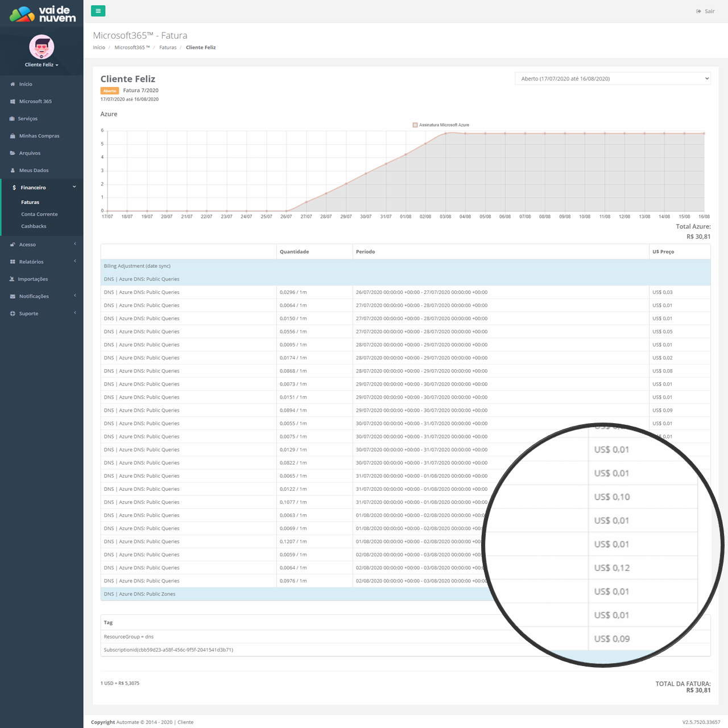Viewport: 728px width, 728px height.
Task: Click the unlock icon beside Acesso
Action: (x=13, y=245)
